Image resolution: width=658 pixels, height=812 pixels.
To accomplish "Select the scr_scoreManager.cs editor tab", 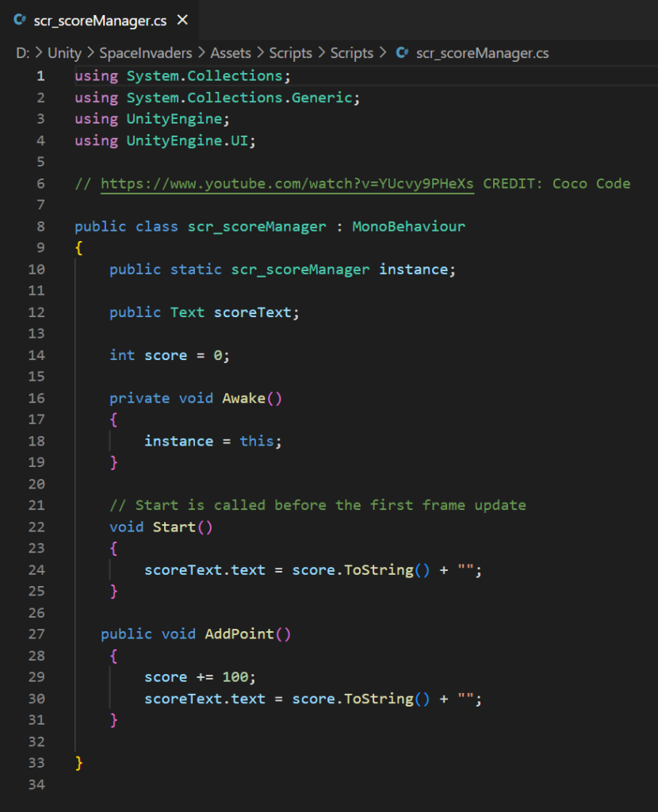I will coord(100,21).
